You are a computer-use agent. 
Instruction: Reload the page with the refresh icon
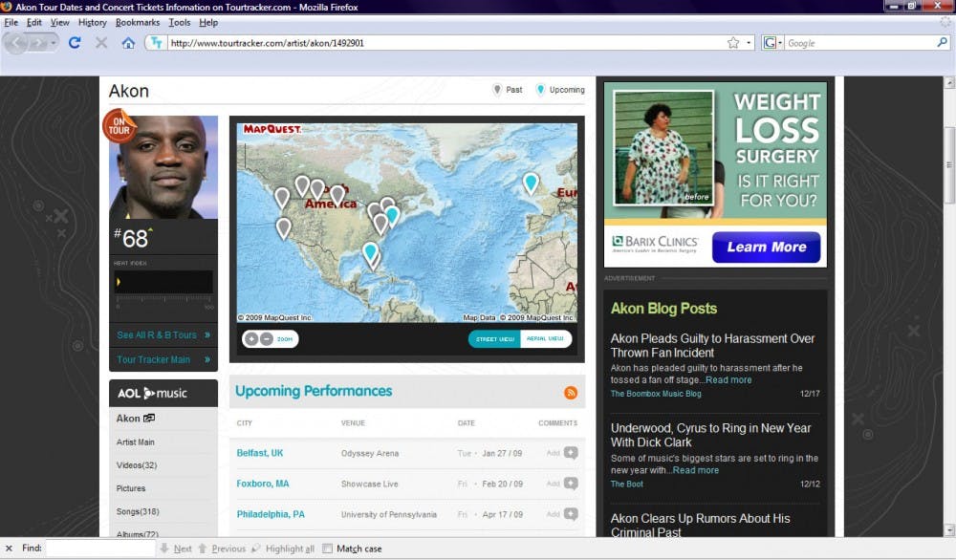(x=75, y=43)
